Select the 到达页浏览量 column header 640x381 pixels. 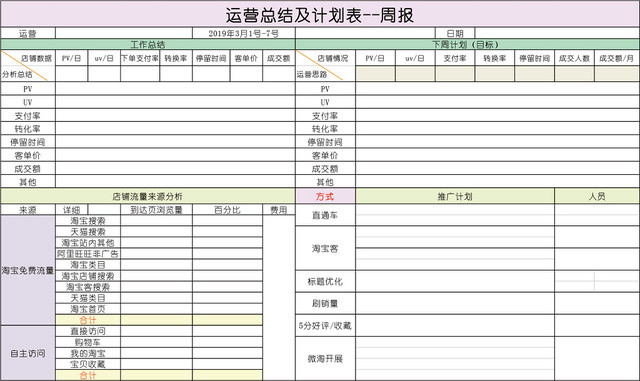[156, 210]
